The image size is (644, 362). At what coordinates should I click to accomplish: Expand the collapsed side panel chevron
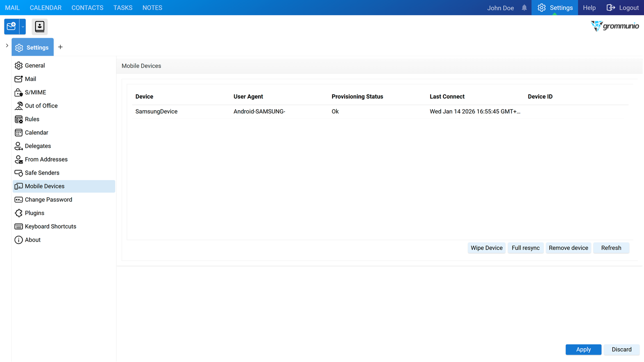click(x=7, y=45)
